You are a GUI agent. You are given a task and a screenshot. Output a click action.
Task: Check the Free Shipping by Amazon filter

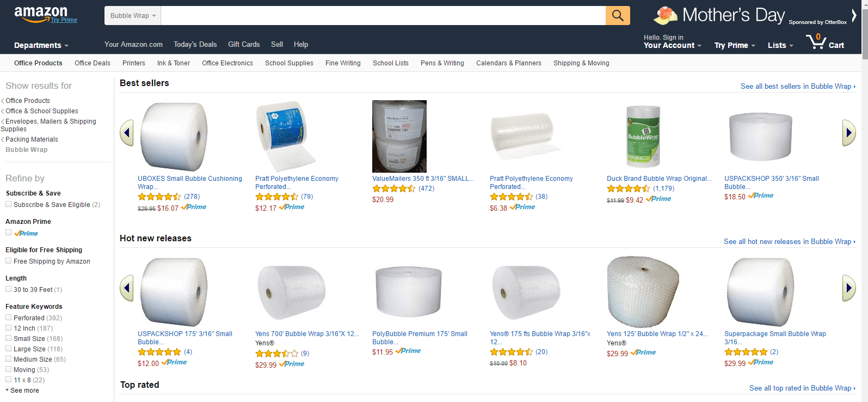[x=9, y=261]
